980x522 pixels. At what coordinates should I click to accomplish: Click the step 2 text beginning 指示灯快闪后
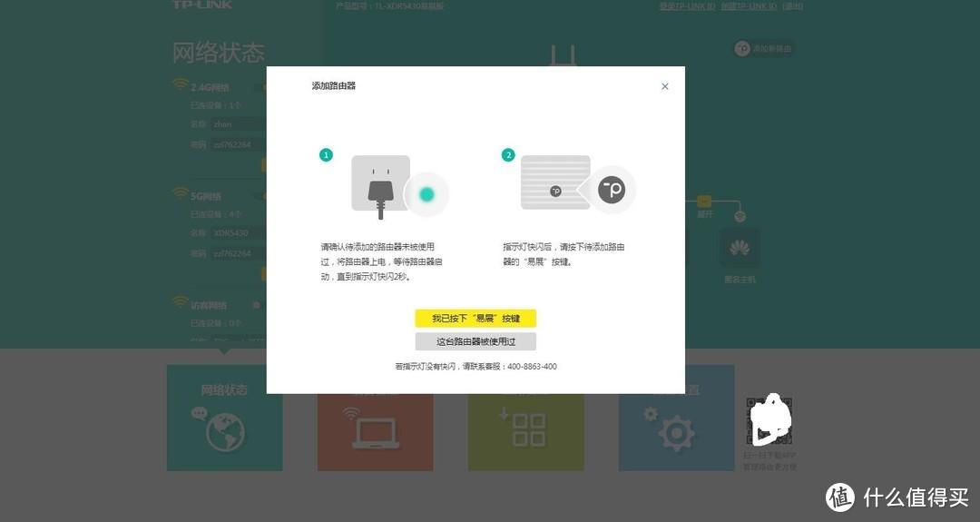pos(563,254)
